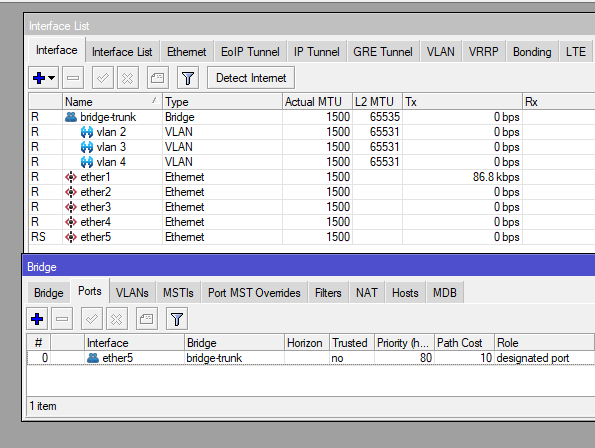Click the remove (minus) button in Interface List
This screenshot has width=595, height=448.
[x=73, y=78]
